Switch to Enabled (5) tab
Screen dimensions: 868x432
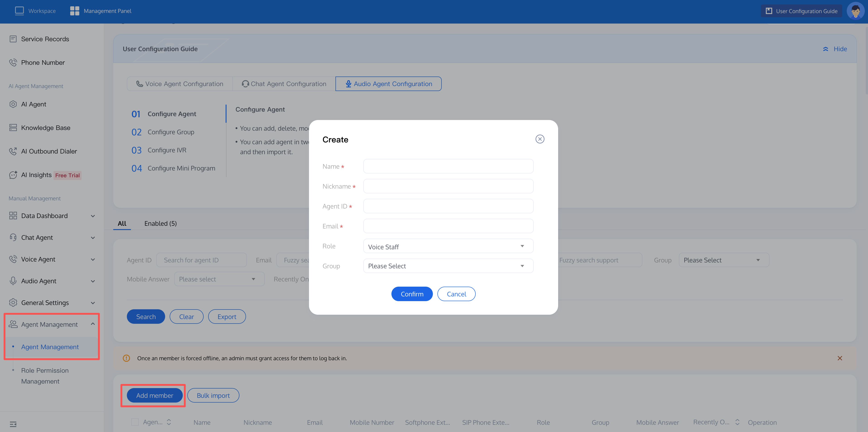160,223
